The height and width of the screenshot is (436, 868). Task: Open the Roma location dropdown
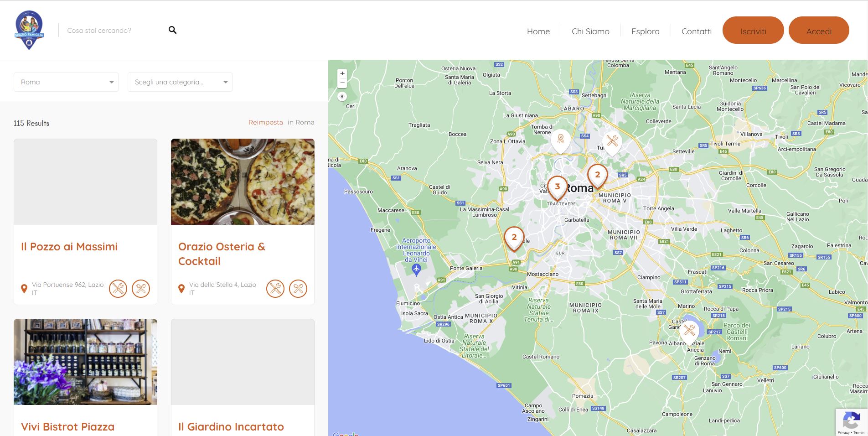click(66, 82)
